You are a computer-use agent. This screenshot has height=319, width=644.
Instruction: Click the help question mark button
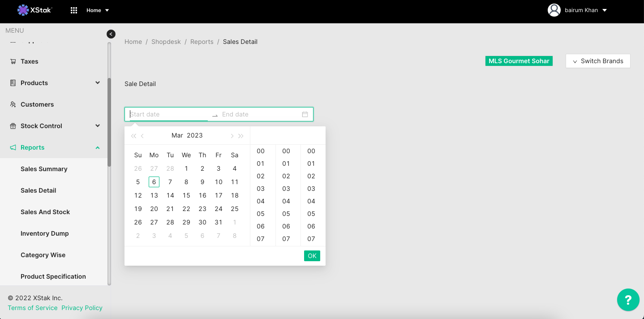coord(628,300)
